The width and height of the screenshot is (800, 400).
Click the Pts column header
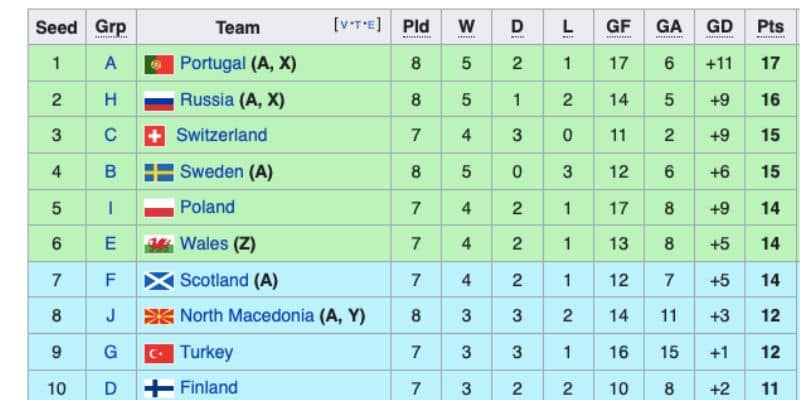coord(770,27)
